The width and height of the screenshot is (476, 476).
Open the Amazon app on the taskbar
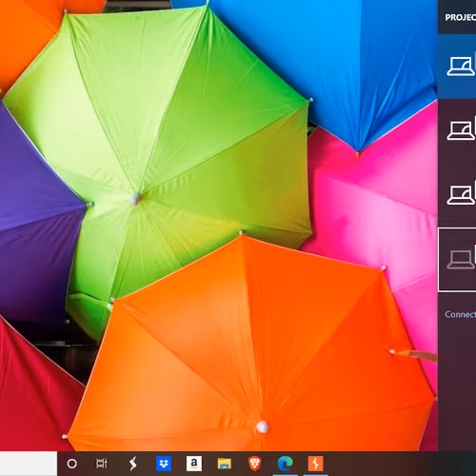click(x=194, y=464)
